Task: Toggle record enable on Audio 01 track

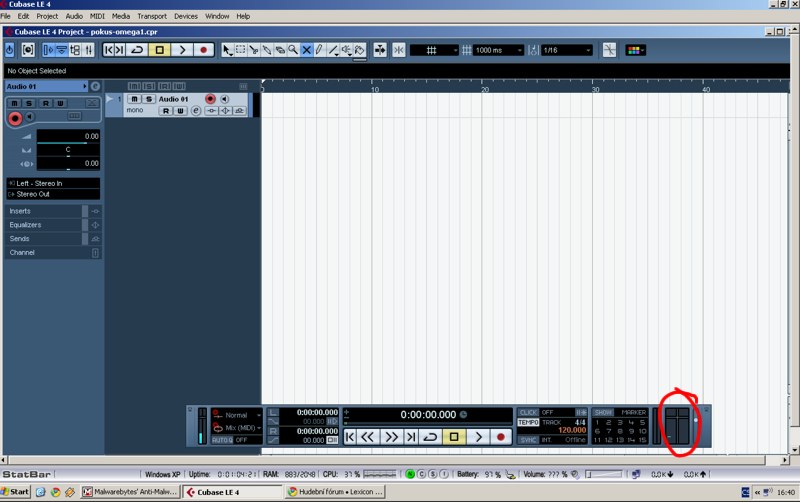Action: click(x=210, y=99)
